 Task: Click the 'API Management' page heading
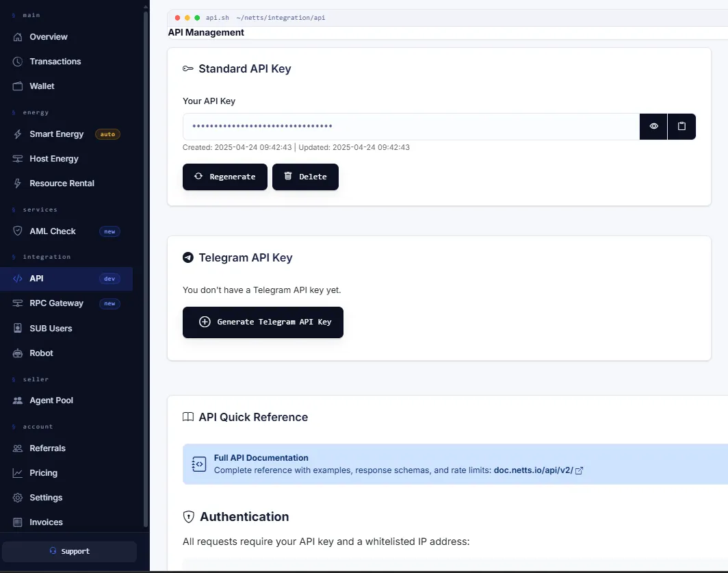(206, 33)
